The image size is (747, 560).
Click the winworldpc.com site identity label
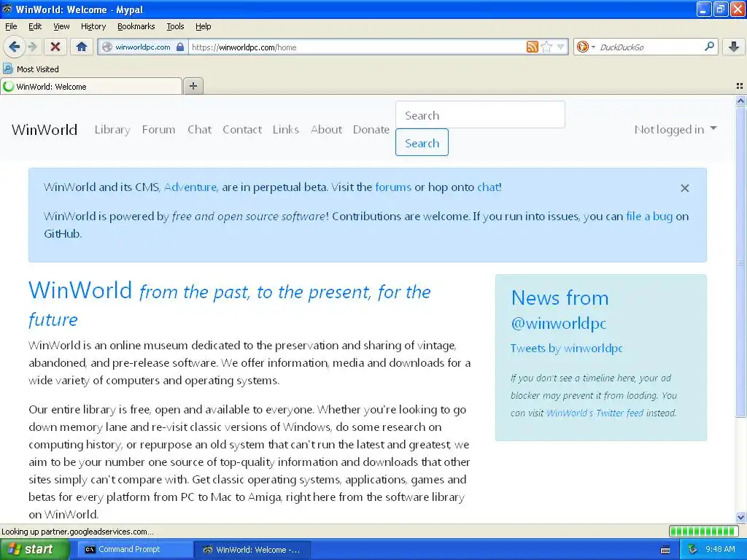[x=142, y=47]
